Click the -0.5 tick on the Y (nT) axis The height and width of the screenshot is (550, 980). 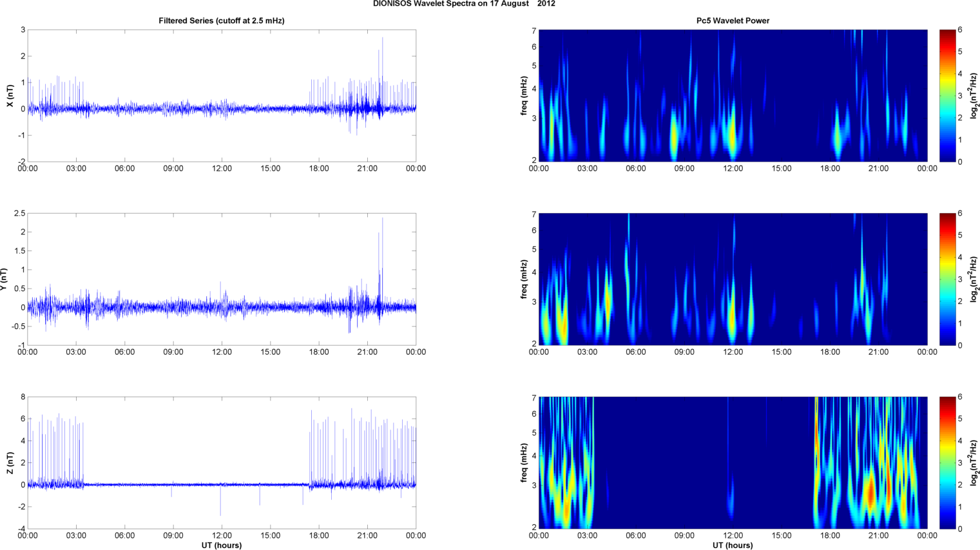18,327
